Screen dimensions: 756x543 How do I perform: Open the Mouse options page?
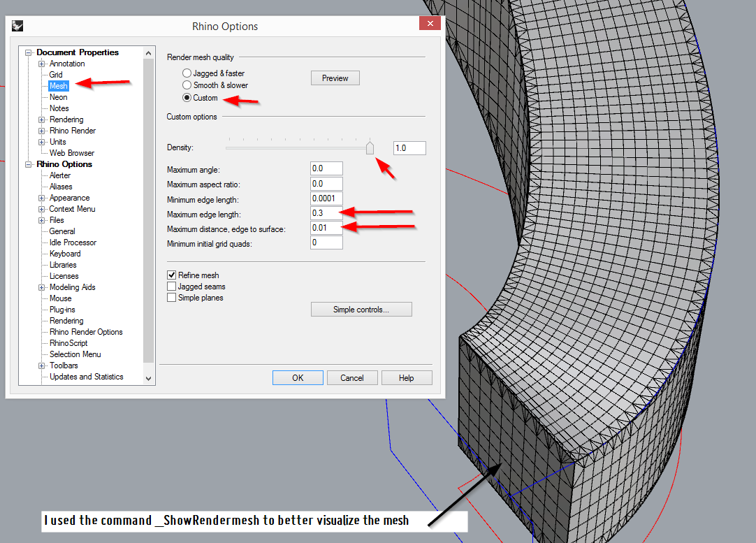pos(60,298)
